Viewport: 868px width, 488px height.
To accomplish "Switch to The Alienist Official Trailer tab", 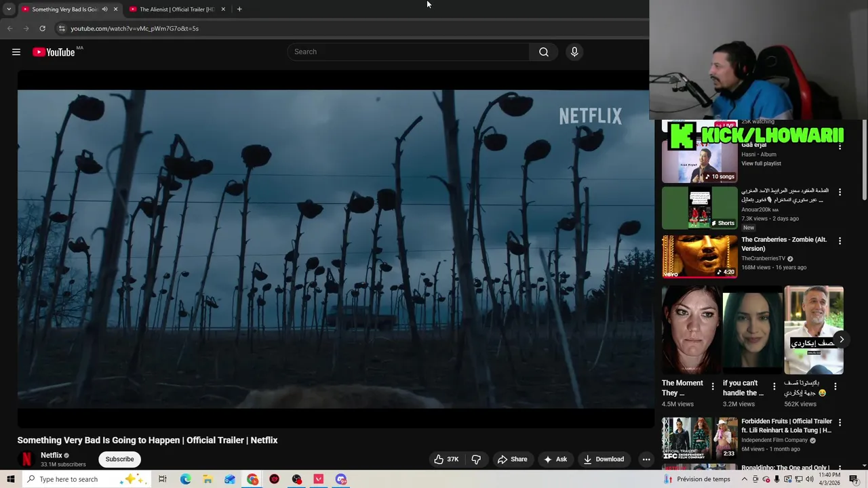I will pyautogui.click(x=177, y=9).
